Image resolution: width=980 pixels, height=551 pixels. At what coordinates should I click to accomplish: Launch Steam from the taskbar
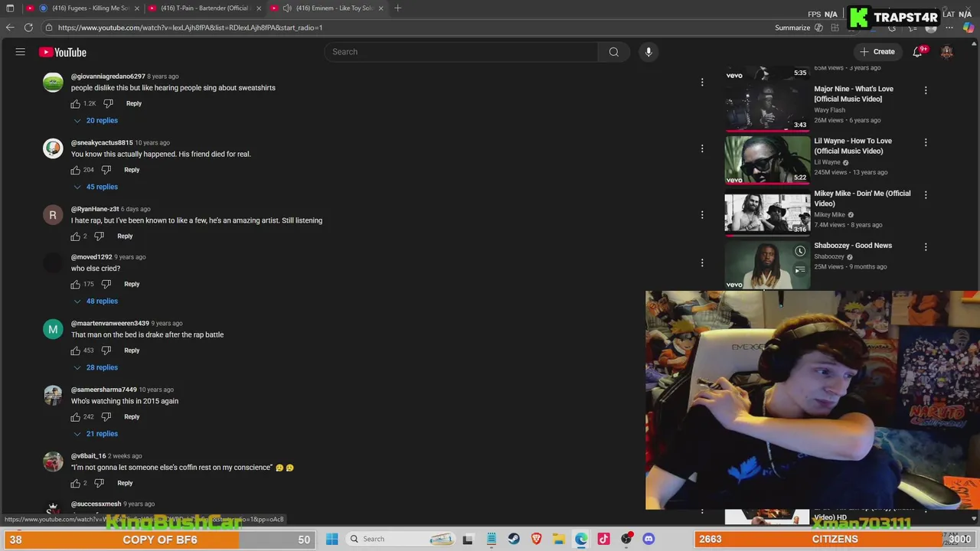click(x=514, y=539)
